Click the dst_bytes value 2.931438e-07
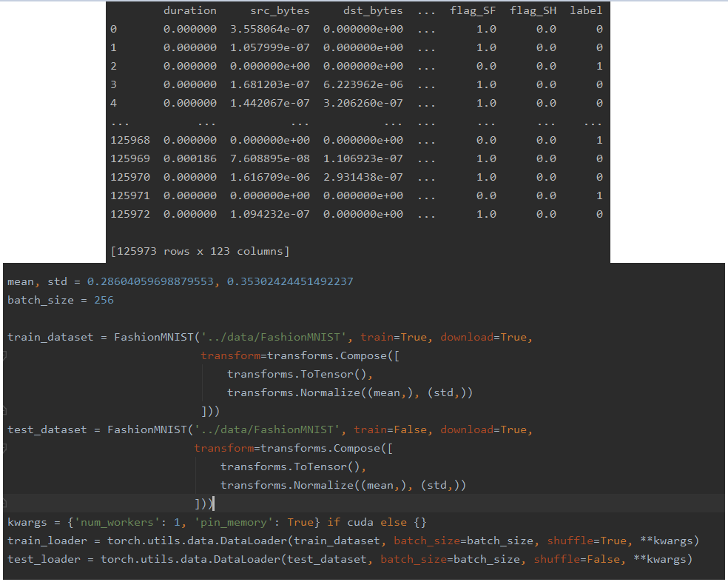Viewport: 728px width, 582px height. pos(363,178)
